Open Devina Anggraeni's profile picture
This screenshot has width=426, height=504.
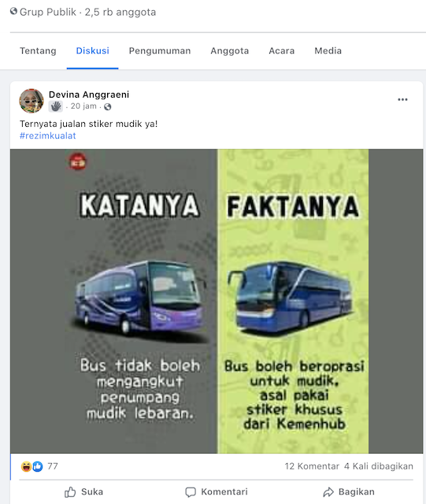pos(31,101)
